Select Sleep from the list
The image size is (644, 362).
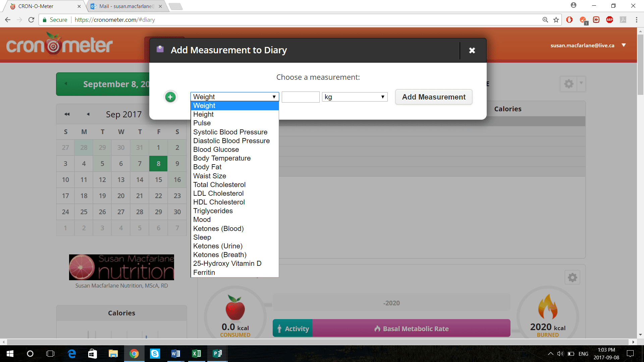coord(234,237)
